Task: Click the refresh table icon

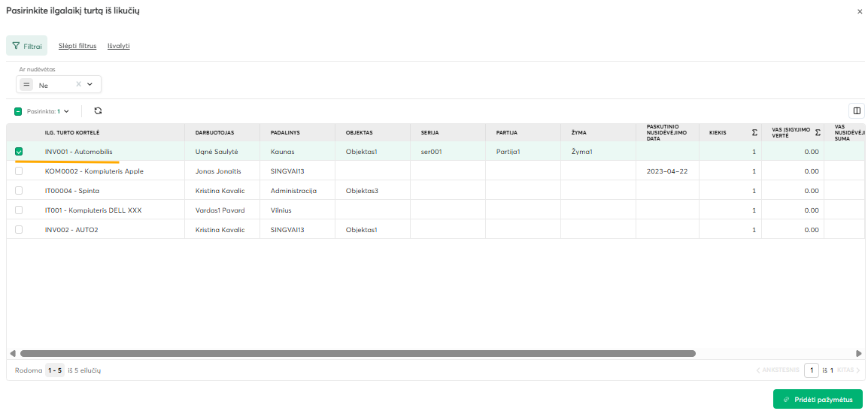Action: point(98,111)
